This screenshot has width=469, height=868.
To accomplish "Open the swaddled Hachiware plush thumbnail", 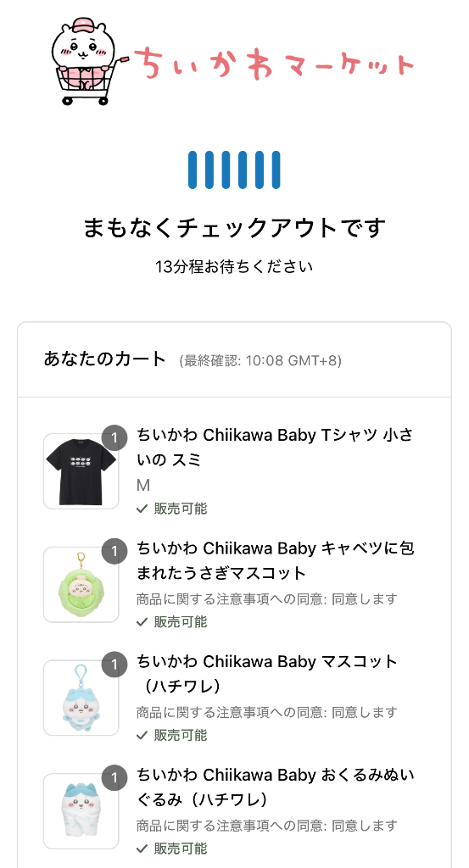I will tap(81, 811).
